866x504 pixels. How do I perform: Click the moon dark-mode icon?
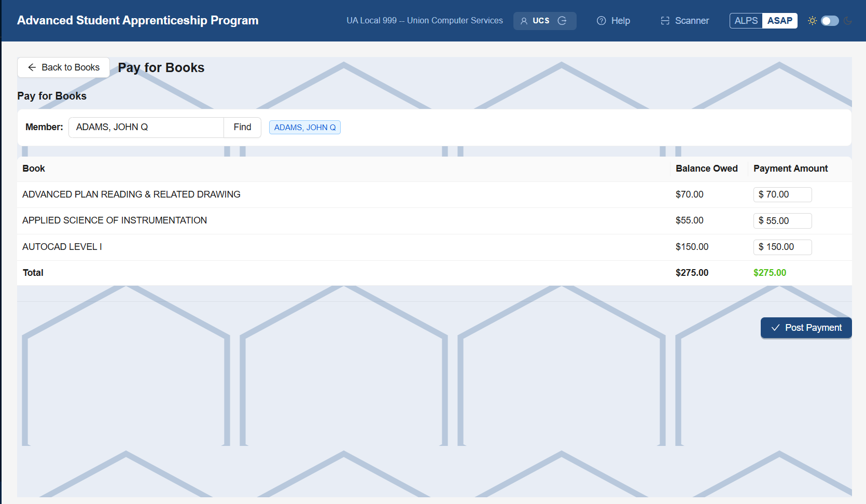[x=848, y=21]
